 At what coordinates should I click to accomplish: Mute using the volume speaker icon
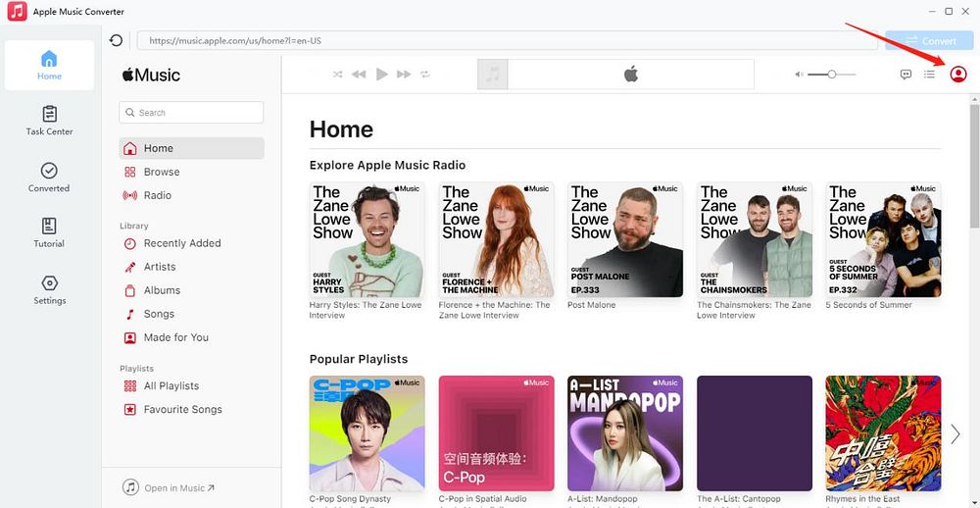(x=799, y=75)
